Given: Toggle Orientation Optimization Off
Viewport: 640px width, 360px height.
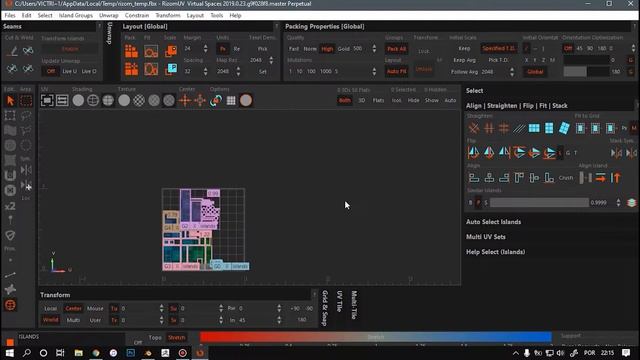Looking at the screenshot, I should pyautogui.click(x=568, y=48).
